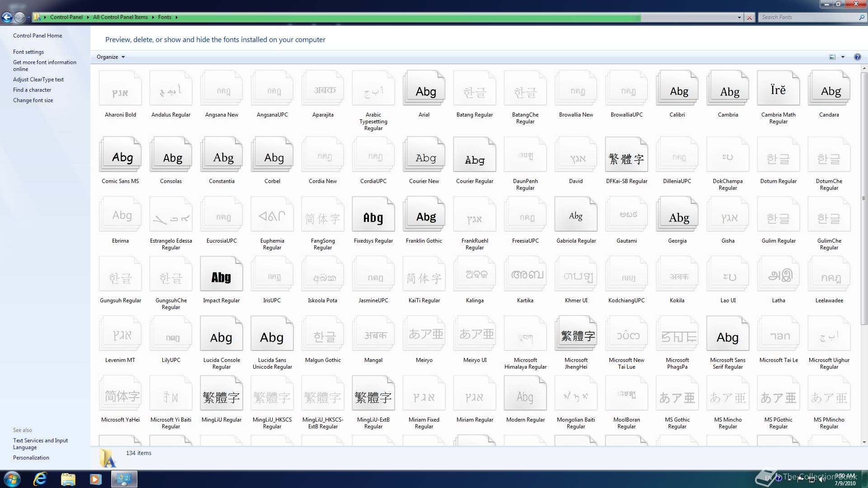Select the Impact Regular font
868x488 pixels.
pyautogui.click(x=222, y=274)
